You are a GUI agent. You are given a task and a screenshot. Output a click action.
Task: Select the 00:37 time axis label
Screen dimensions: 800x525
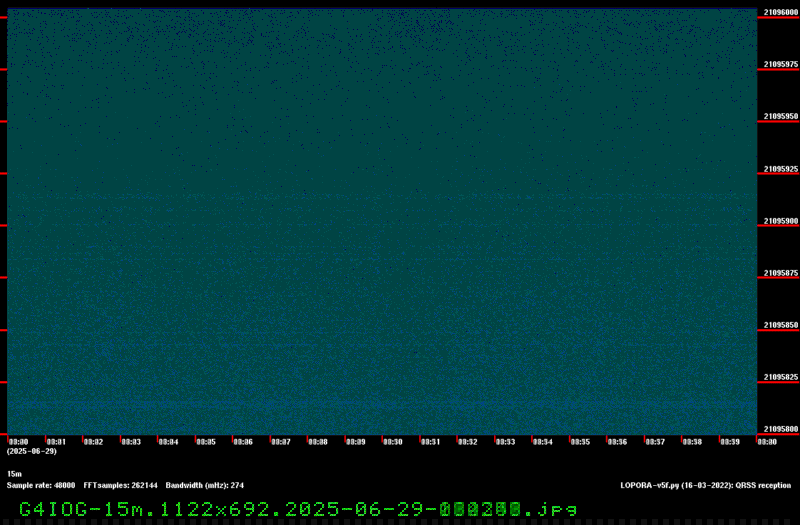pyautogui.click(x=655, y=442)
